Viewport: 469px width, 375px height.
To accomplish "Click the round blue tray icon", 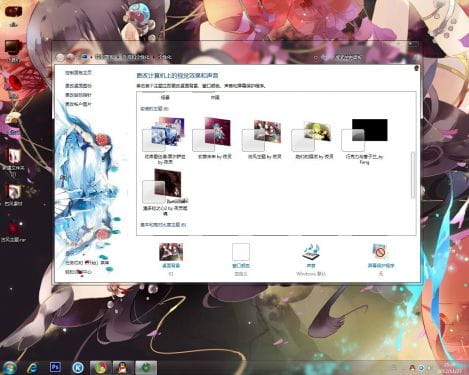I will click(421, 368).
